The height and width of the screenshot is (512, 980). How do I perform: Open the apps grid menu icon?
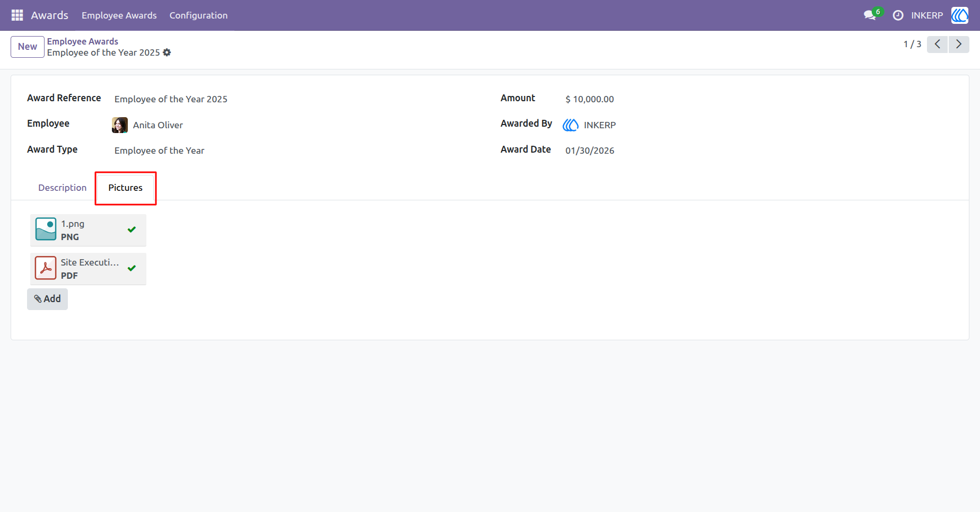point(17,15)
